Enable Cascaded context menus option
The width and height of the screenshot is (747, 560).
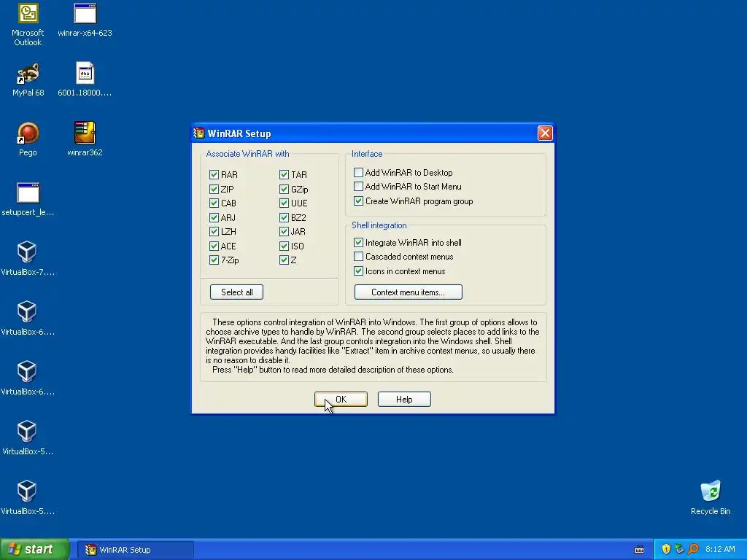pyautogui.click(x=358, y=257)
